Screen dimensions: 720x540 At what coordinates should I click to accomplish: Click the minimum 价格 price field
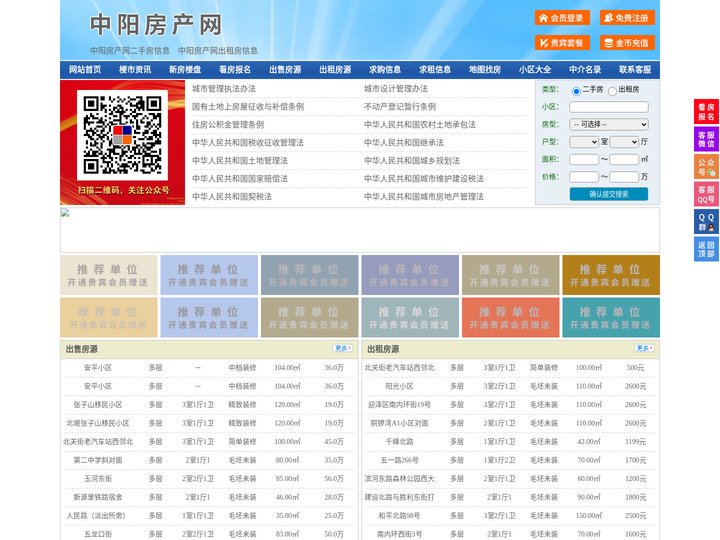(x=584, y=177)
